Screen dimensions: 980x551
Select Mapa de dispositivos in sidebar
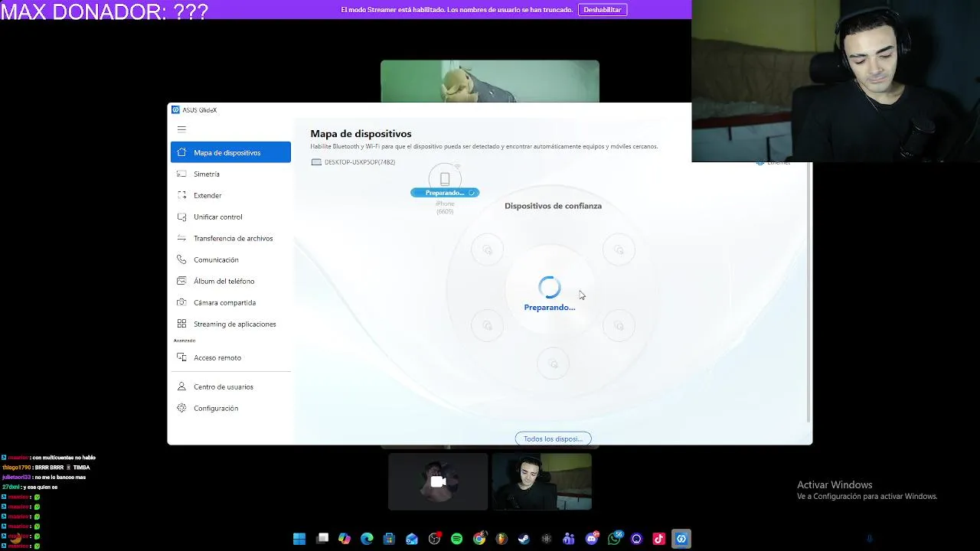point(230,152)
